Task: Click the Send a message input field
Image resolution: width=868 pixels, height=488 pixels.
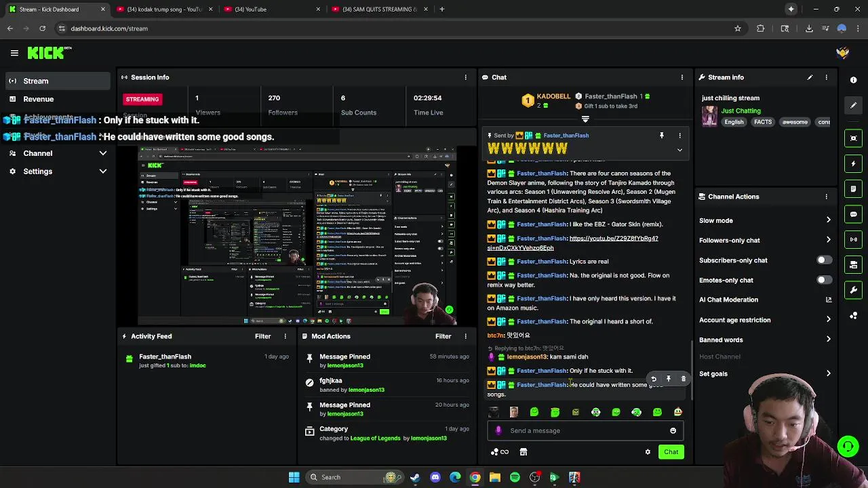Action: tap(585, 430)
